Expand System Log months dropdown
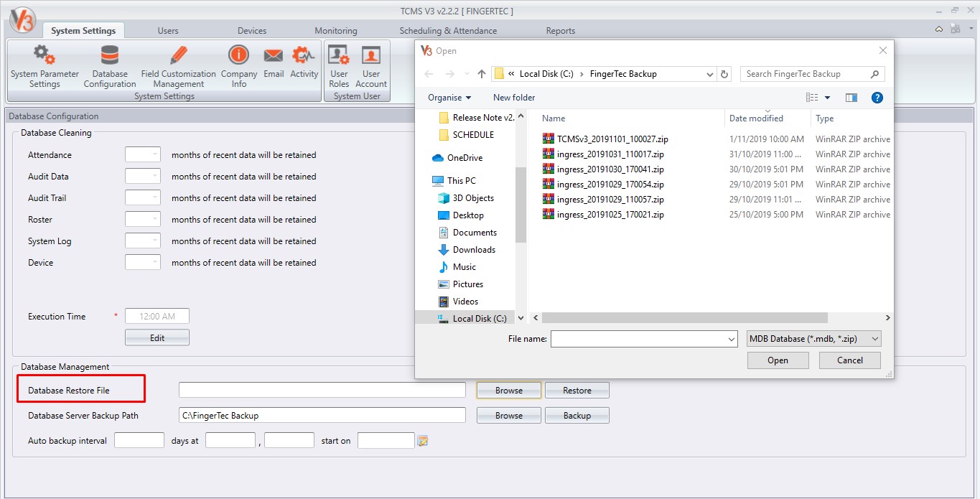980x499 pixels. click(x=154, y=241)
